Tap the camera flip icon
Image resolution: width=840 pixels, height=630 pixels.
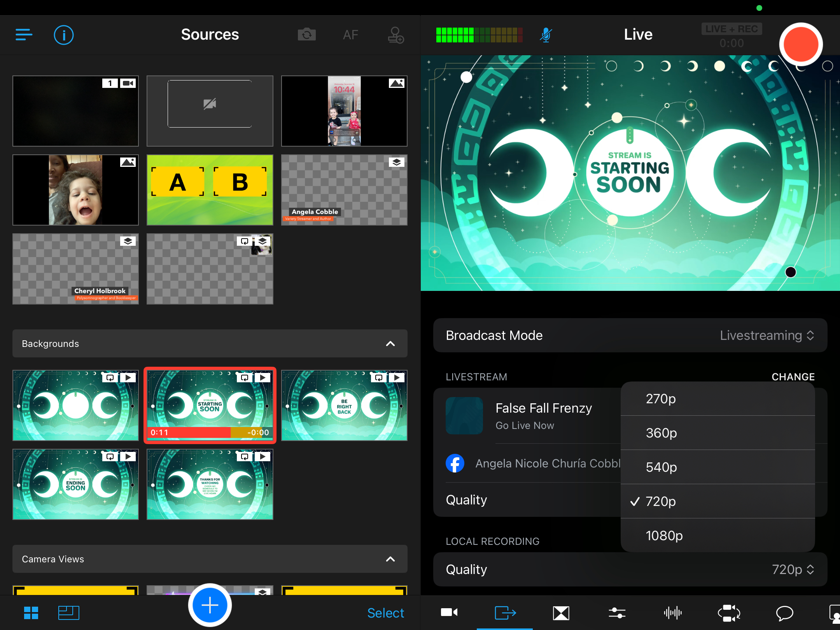pos(306,35)
